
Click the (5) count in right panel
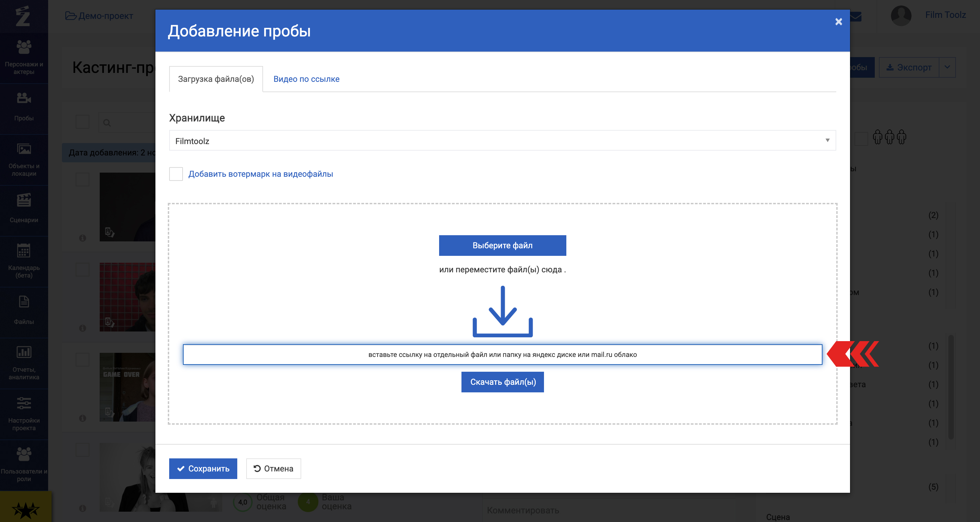933,487
